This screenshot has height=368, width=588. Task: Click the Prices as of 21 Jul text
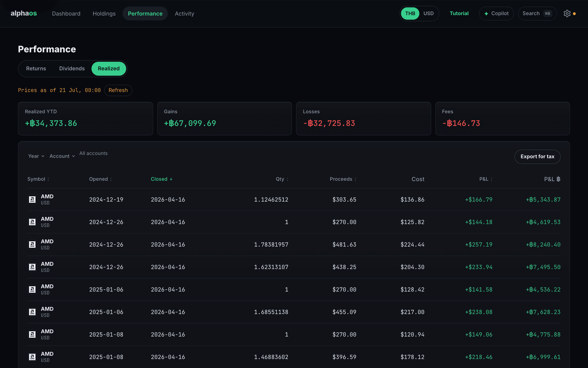(x=59, y=90)
